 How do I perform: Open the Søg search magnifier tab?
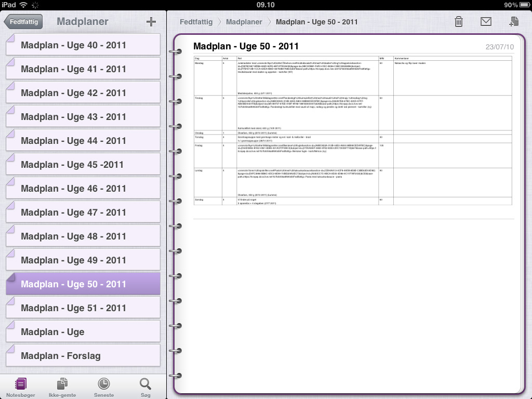click(x=145, y=387)
